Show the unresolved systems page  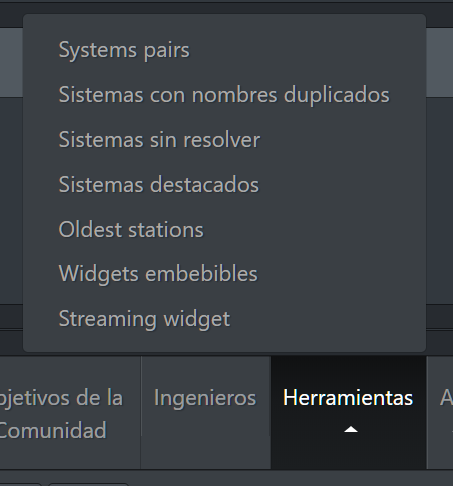click(x=159, y=140)
